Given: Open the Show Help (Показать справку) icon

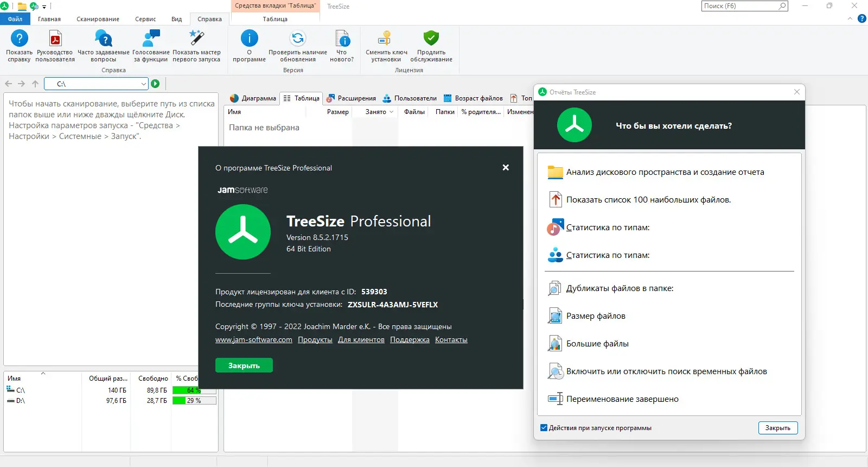Looking at the screenshot, I should click(x=19, y=46).
